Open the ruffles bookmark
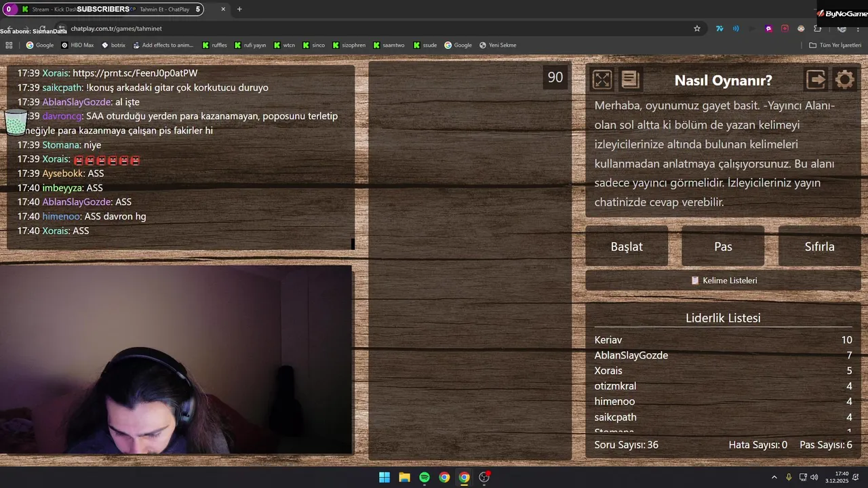This screenshot has width=868, height=488. (x=214, y=45)
